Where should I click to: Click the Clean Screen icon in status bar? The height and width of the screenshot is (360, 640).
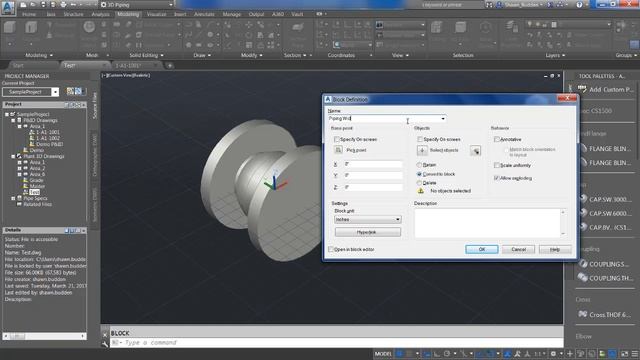[624, 354]
